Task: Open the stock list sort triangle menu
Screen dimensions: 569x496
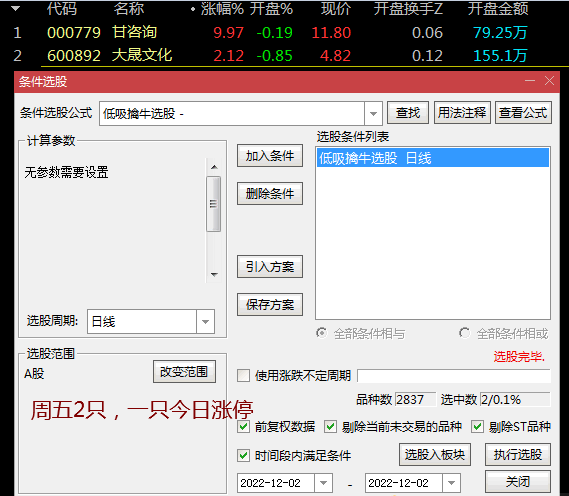Action: (x=16, y=8)
